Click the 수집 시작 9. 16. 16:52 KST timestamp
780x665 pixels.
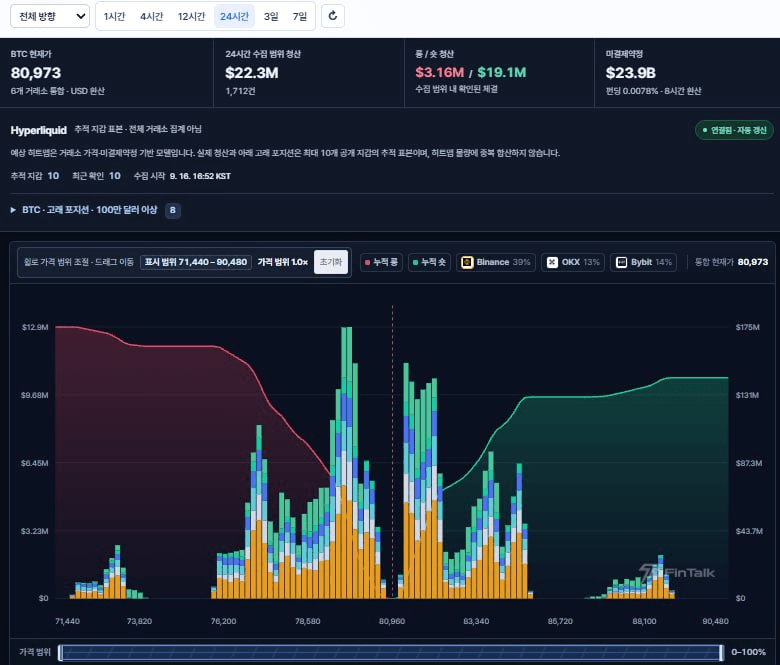click(182, 176)
